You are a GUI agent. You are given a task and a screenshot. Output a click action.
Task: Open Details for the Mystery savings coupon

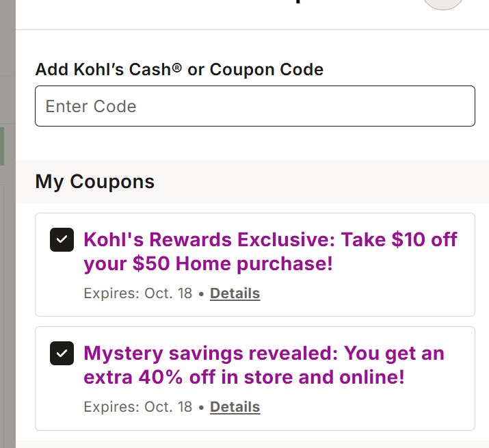pos(235,407)
